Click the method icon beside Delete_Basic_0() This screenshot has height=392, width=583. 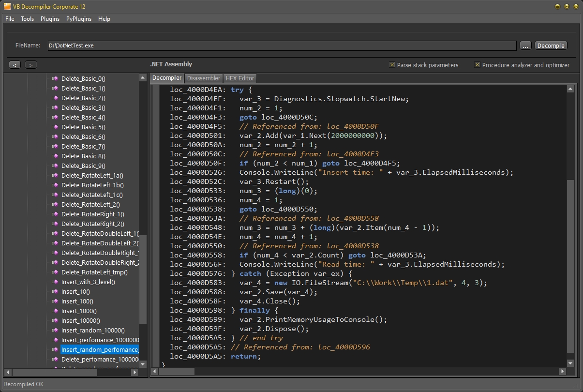[x=55, y=79]
